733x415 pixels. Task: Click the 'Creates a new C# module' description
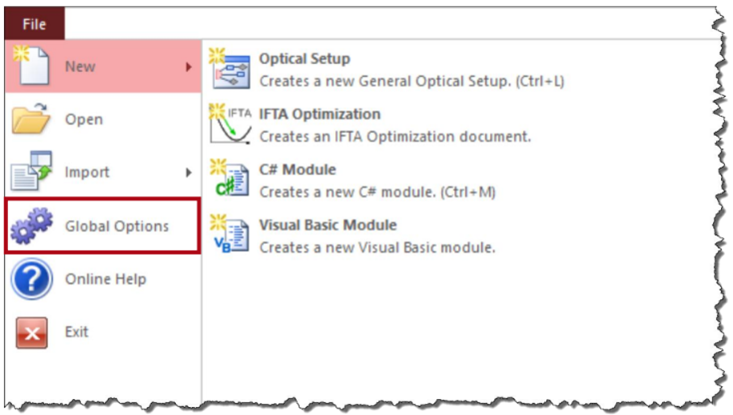(378, 192)
